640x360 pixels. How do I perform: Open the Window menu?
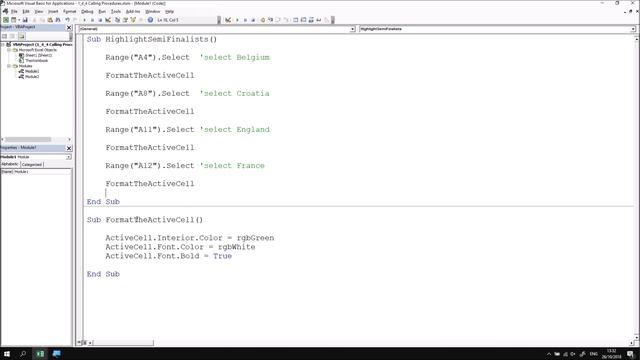(x=153, y=11)
